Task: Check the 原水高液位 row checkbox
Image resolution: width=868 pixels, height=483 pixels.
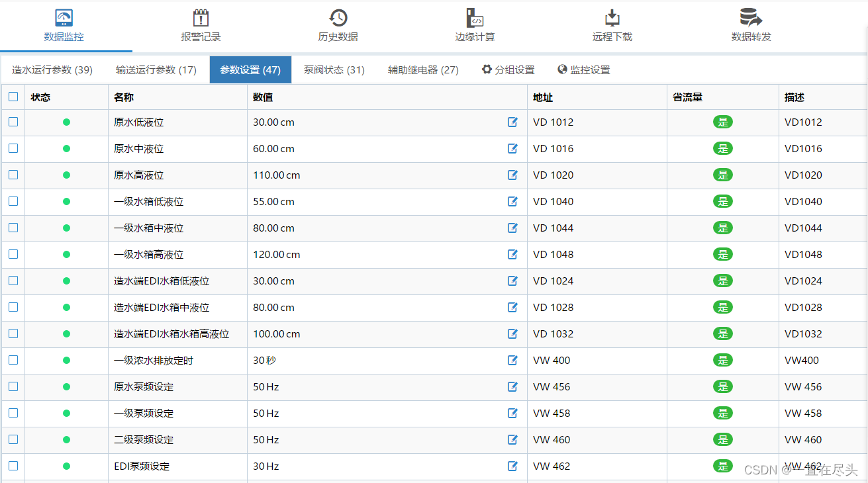Action: (13, 175)
